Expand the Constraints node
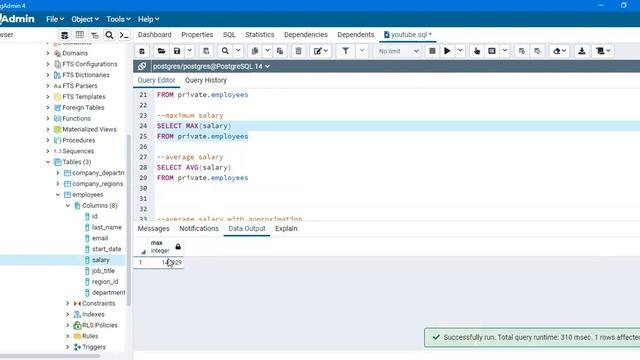This screenshot has height=360, width=640. [x=68, y=303]
